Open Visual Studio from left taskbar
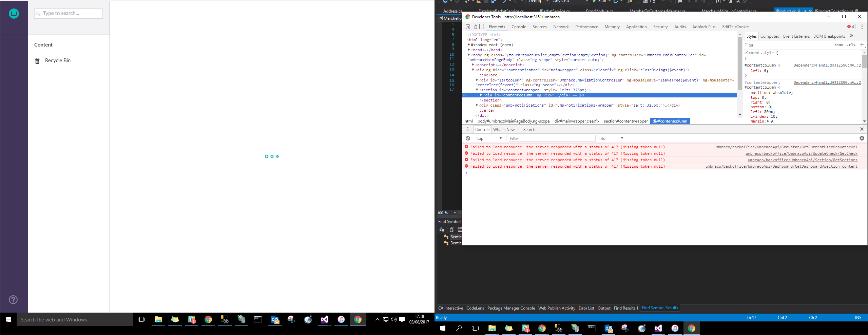Screen dimensions: 868x335 (x=325, y=319)
